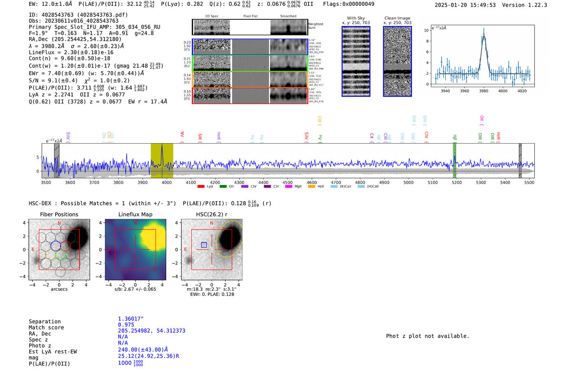Click the 'Flags:0x00000049' text
Screen dimensions: 576x392
click(348, 4)
